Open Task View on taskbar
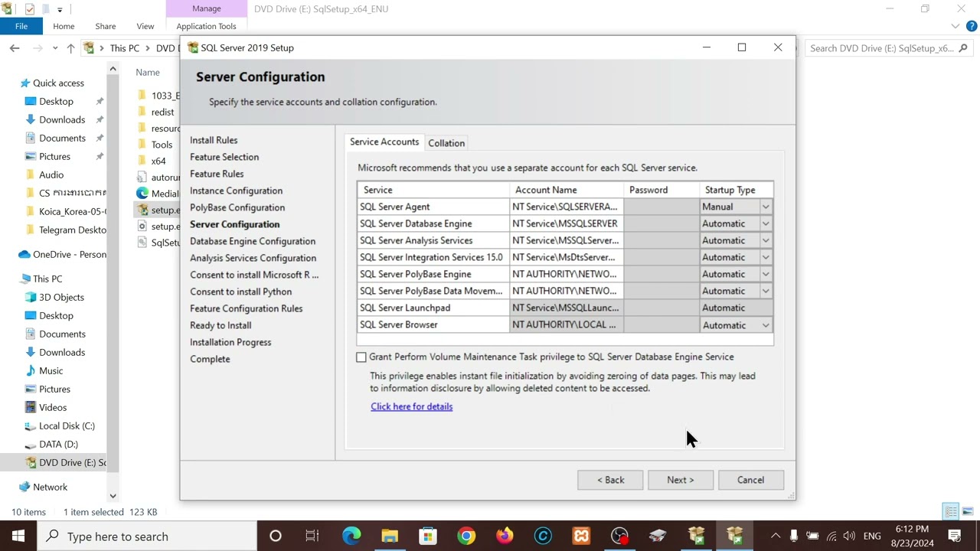 pos(312,536)
